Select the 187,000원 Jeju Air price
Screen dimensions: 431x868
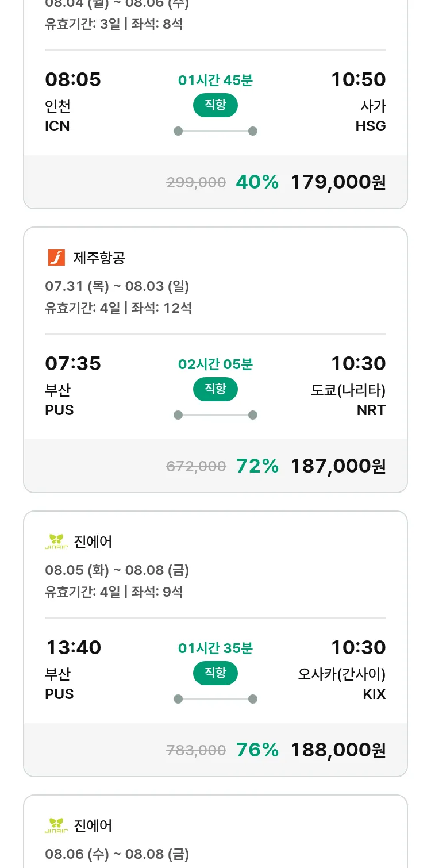(338, 466)
